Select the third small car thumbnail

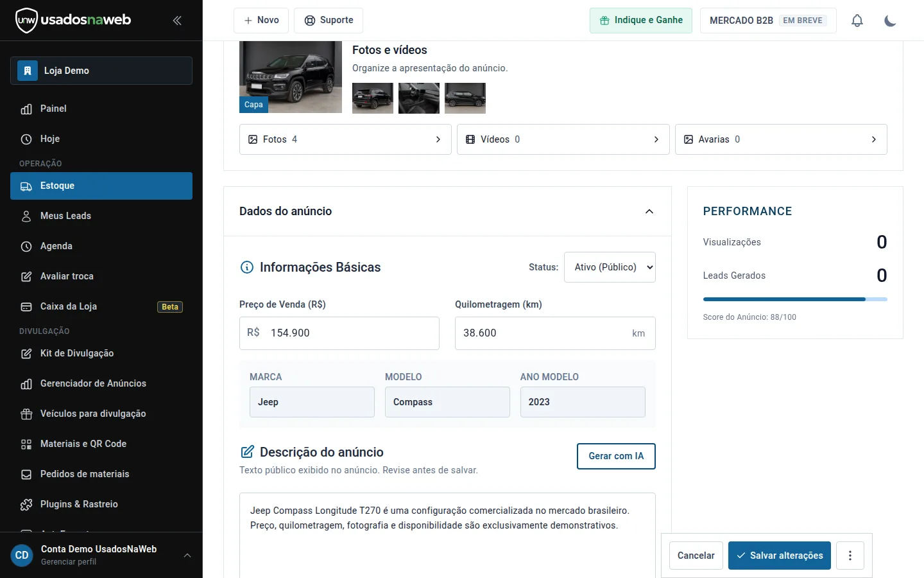pos(465,98)
